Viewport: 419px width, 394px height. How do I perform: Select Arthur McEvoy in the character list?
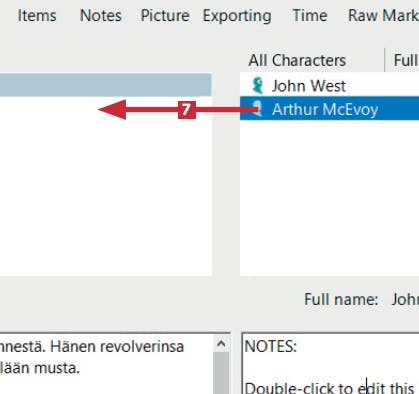pos(329,109)
